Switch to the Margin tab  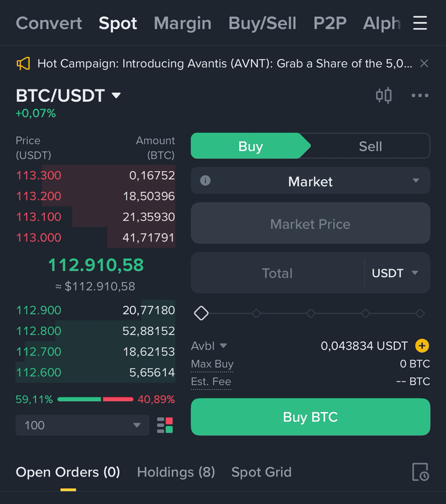click(x=182, y=23)
